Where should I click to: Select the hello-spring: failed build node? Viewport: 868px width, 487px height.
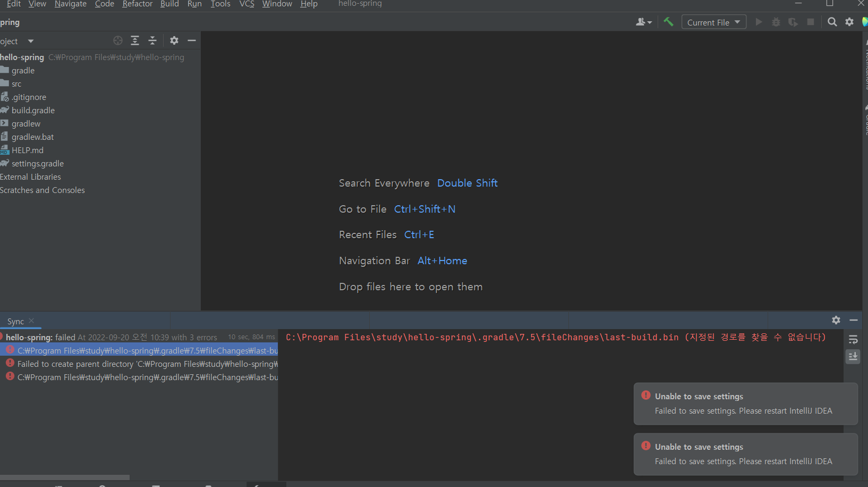point(139,337)
